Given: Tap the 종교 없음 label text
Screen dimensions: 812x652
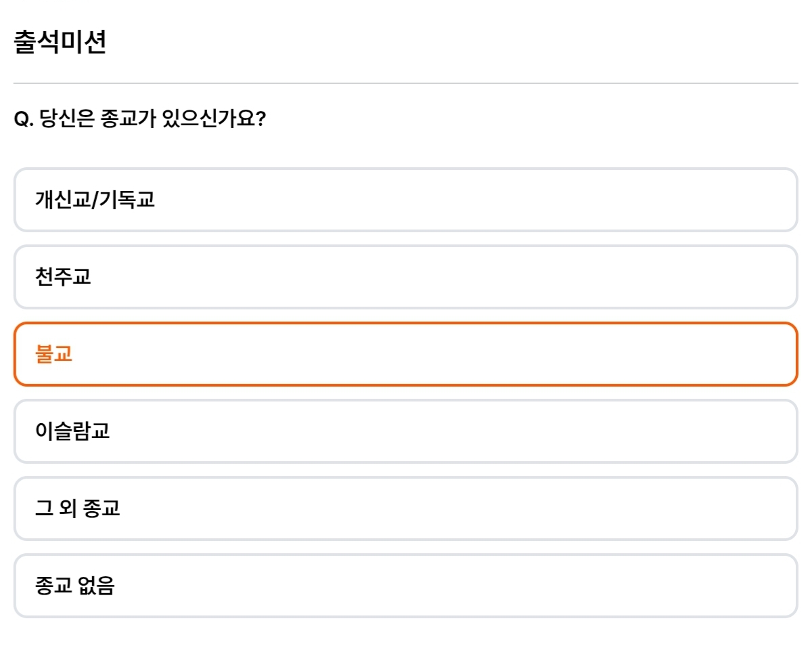Looking at the screenshot, I should coord(75,586).
